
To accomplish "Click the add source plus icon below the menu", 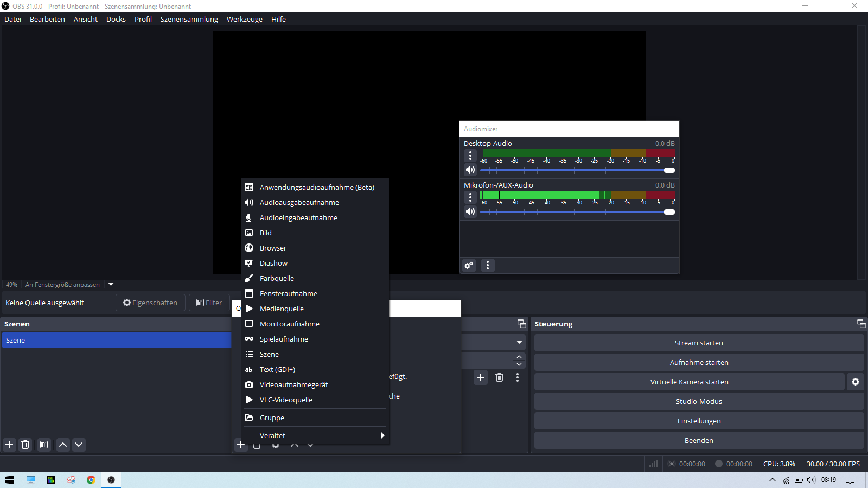I will pyautogui.click(x=241, y=445).
